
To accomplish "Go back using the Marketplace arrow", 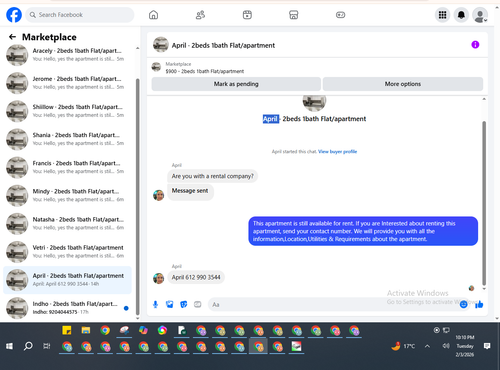I will point(12,37).
